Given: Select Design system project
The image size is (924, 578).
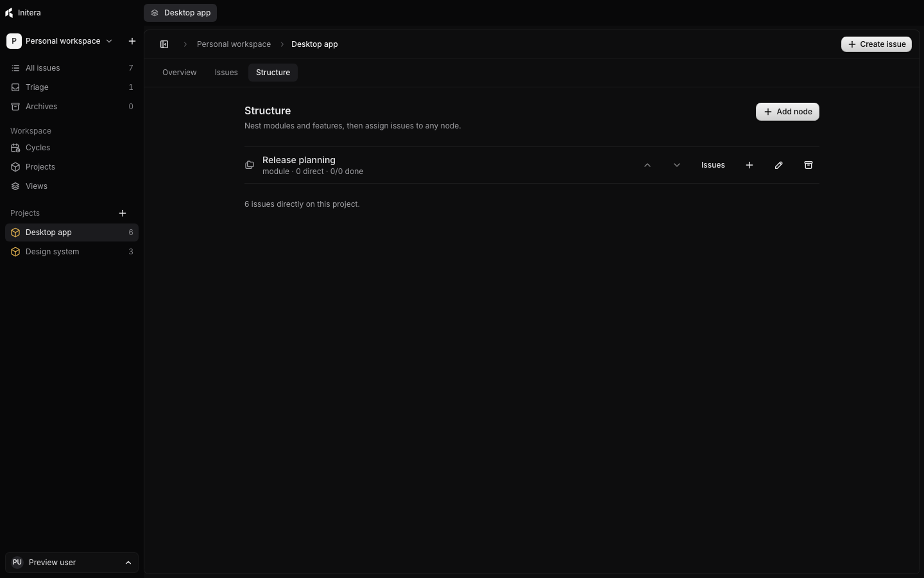Looking at the screenshot, I should tap(72, 252).
